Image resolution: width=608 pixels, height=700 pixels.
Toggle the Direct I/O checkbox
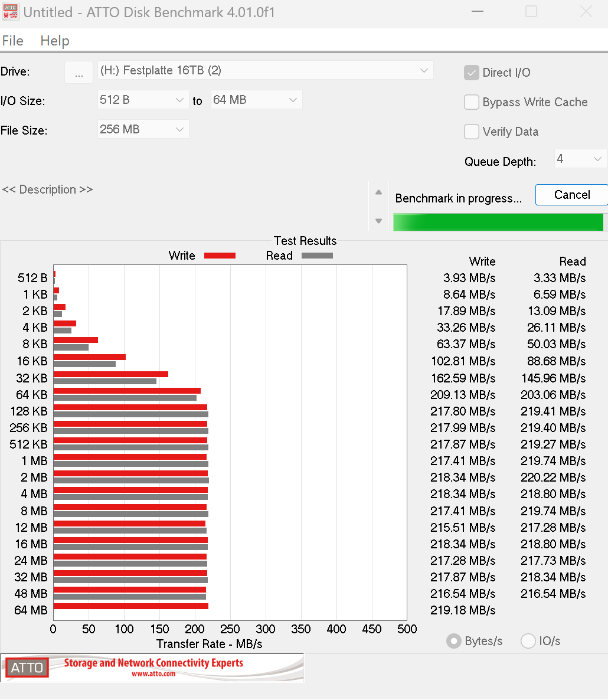472,73
